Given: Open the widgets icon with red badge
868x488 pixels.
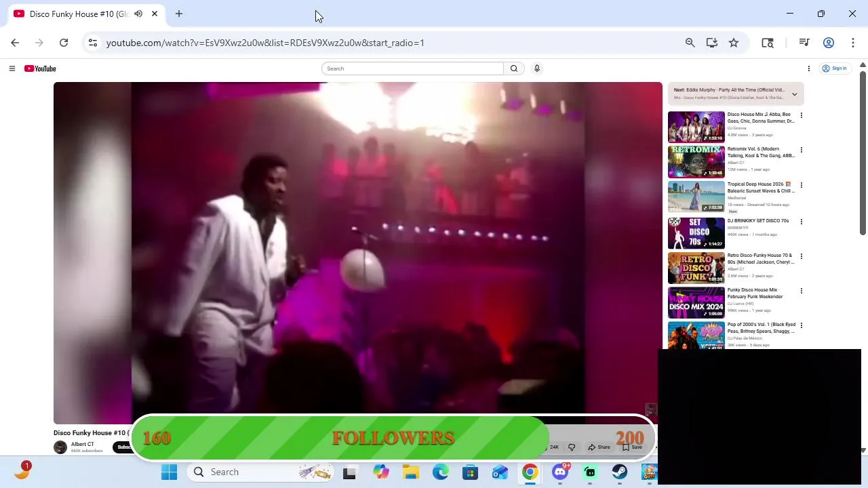Looking at the screenshot, I should pos(22,471).
